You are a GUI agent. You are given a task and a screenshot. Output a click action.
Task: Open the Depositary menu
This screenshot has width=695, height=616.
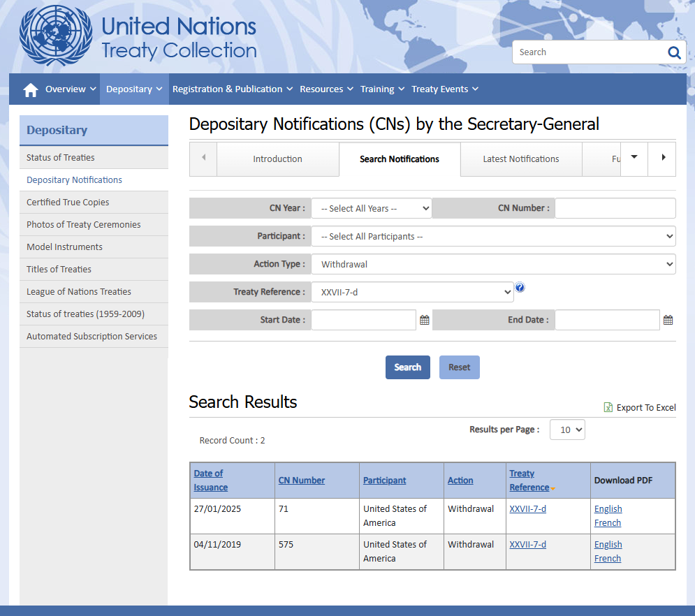point(133,89)
